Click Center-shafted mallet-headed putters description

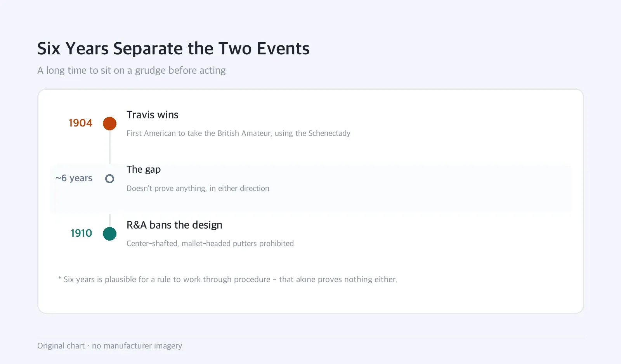[210, 243]
